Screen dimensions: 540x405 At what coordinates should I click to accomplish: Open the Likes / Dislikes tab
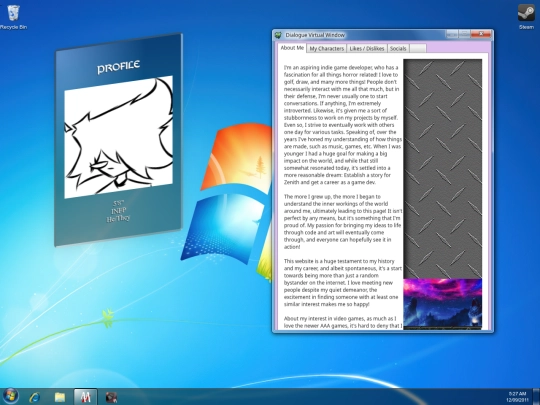pyautogui.click(x=367, y=49)
